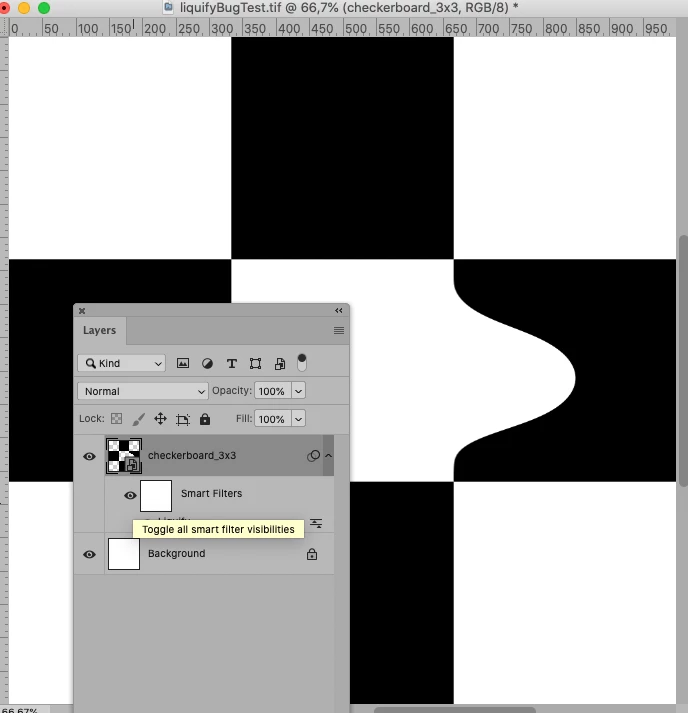
Task: Lock transparent pixels icon
Action: tap(116, 418)
